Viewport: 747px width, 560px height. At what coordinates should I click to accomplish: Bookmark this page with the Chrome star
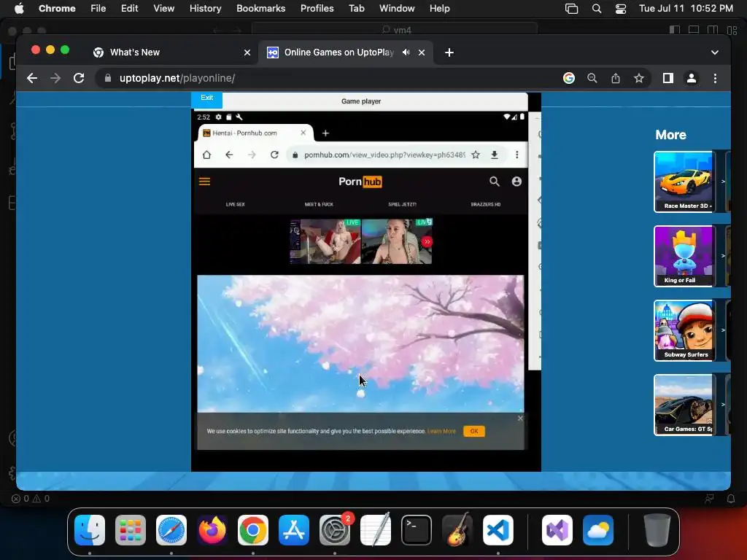(639, 78)
